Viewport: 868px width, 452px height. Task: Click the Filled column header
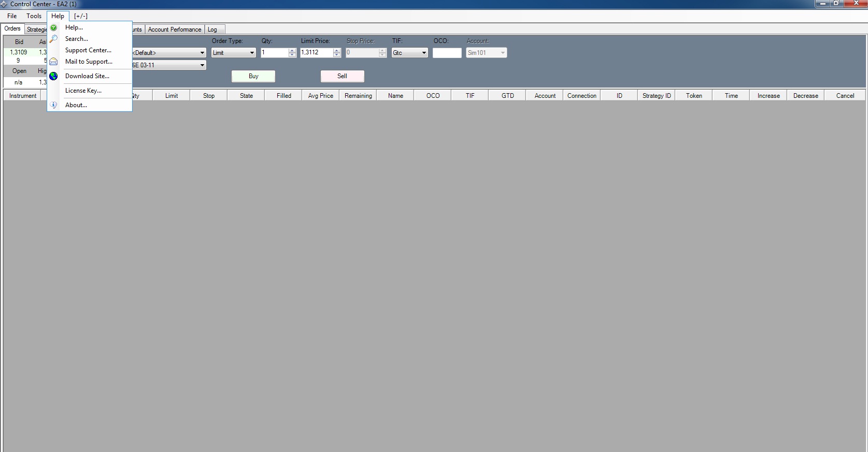283,96
